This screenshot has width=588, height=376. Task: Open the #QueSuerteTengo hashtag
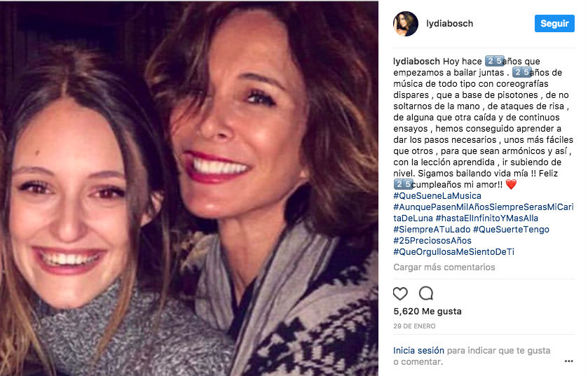tap(511, 230)
